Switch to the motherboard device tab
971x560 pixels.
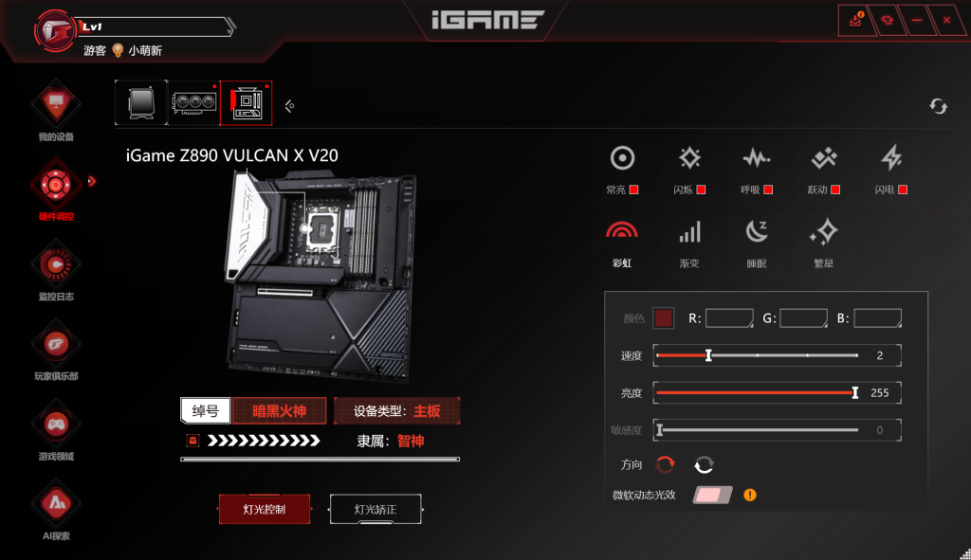246,102
